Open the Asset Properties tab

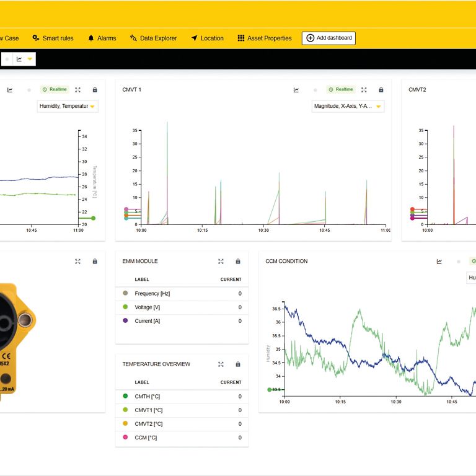point(264,38)
